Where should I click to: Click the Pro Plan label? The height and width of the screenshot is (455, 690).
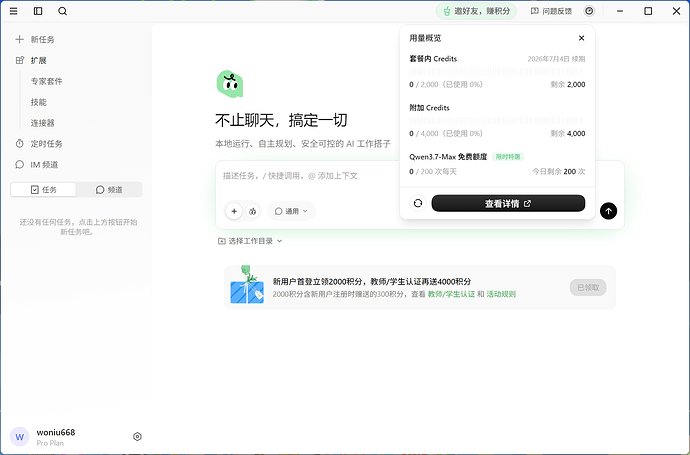[x=50, y=443]
